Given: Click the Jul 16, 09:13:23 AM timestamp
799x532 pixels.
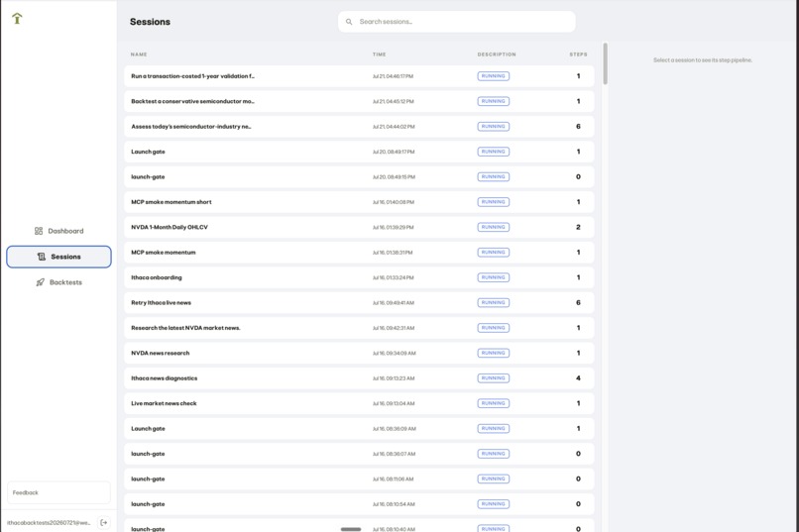Looking at the screenshot, I should 394,378.
